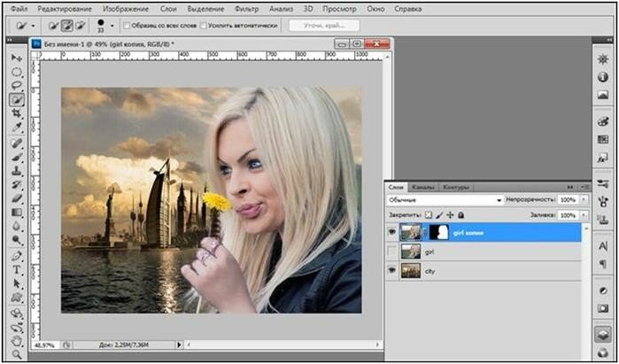Open the Navigator panel icon in dock
Image resolution: width=619 pixels, height=364 pixels.
[x=603, y=59]
